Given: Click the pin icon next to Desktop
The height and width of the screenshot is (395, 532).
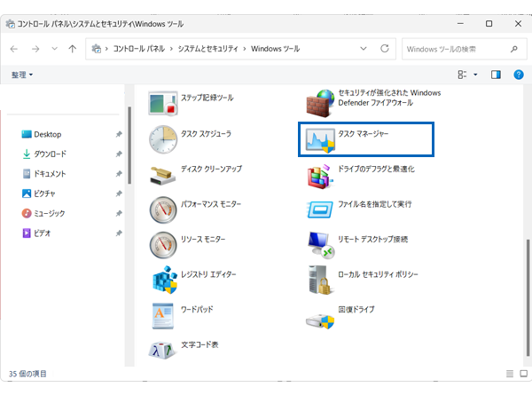Looking at the screenshot, I should coord(119,134).
